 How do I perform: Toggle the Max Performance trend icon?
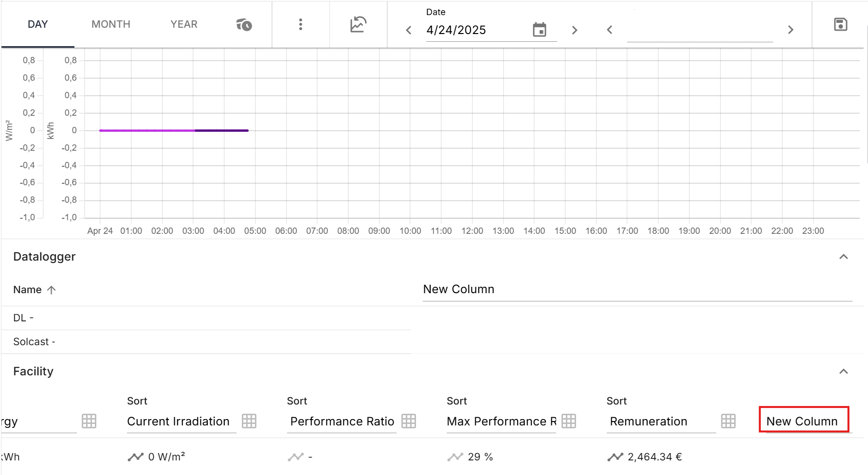[x=455, y=457]
